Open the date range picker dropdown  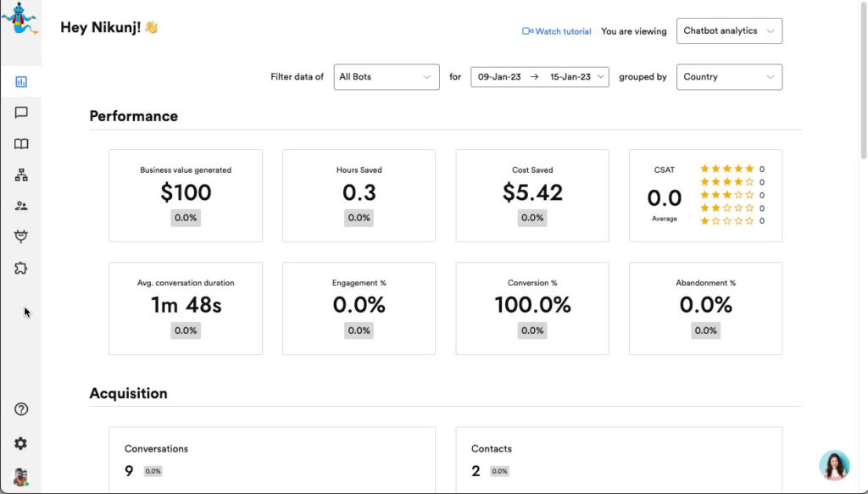pos(539,77)
